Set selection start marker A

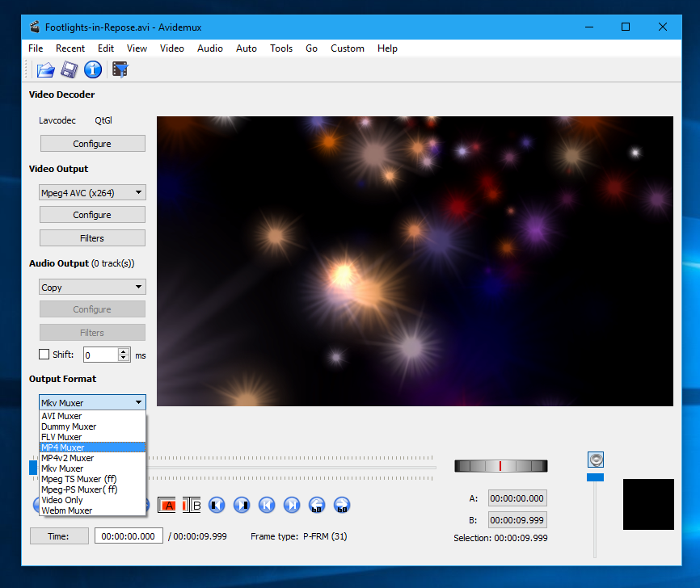point(167,506)
